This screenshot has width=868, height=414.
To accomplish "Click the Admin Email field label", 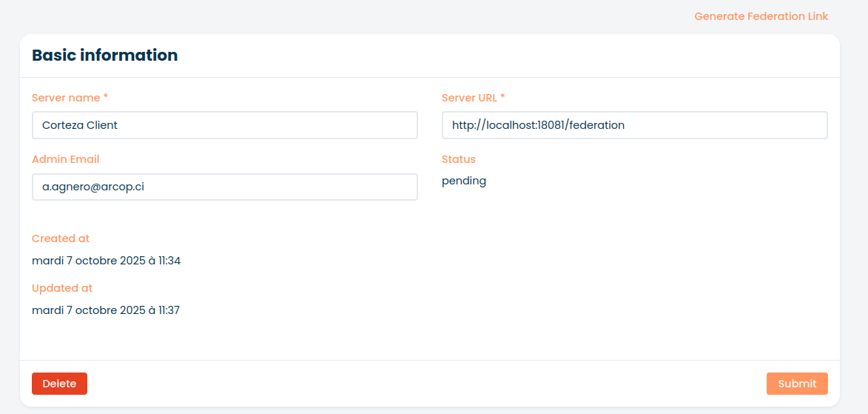I will (x=65, y=159).
